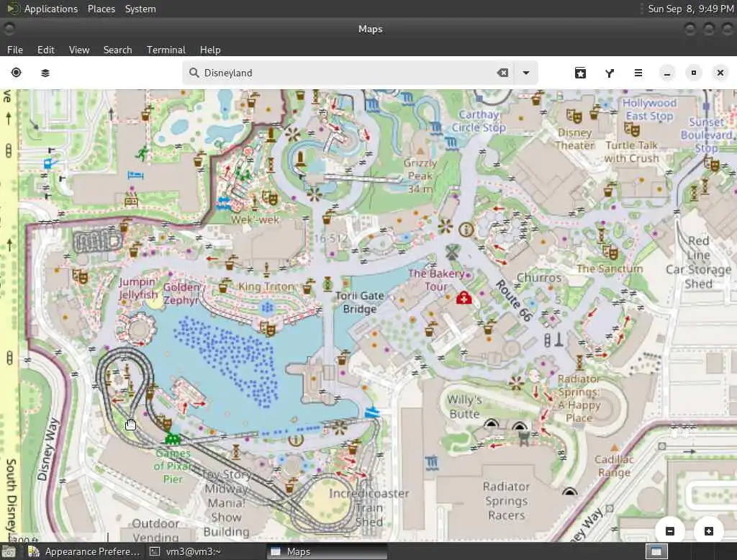737x560 pixels.
Task: Click the blue boat ferry marker on lake
Action: pos(372,413)
